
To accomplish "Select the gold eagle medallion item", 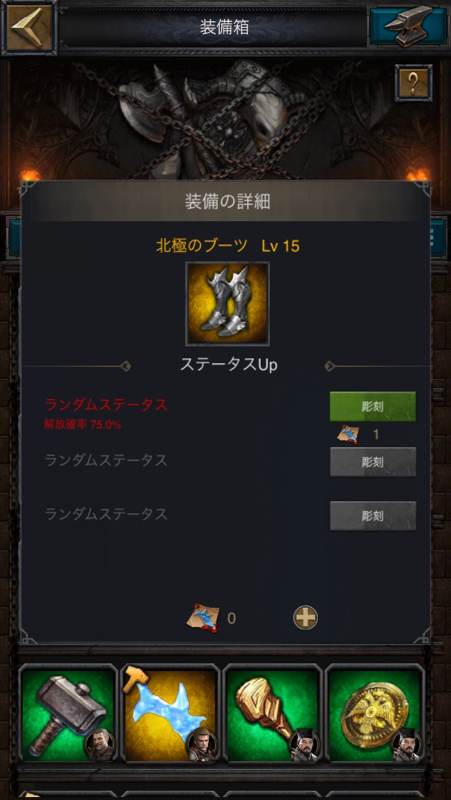I will pos(374,713).
